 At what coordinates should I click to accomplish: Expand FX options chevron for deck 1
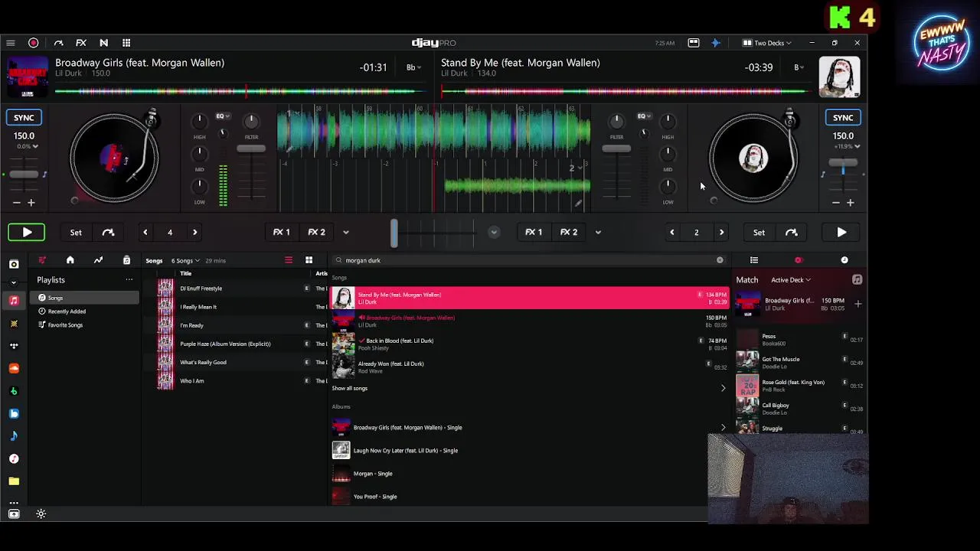(345, 232)
